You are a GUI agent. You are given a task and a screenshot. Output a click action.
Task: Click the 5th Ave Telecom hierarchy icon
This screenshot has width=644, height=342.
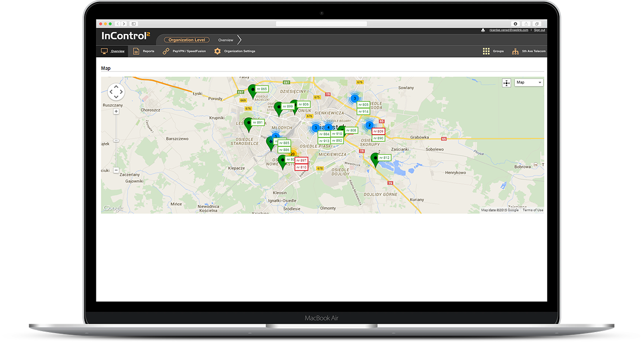(515, 51)
